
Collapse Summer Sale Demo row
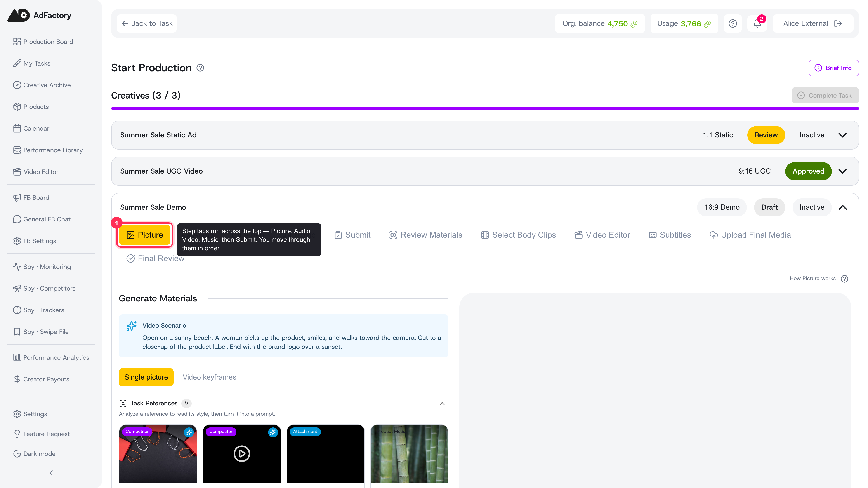[843, 207]
